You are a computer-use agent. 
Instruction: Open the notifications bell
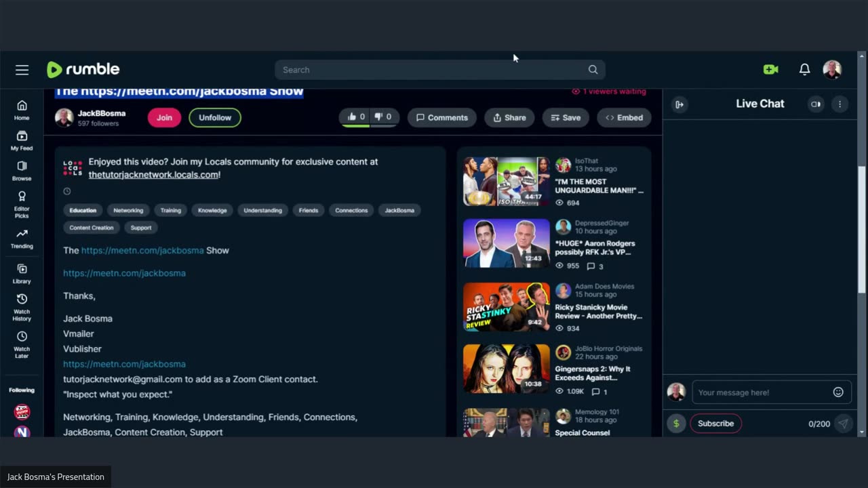(x=804, y=69)
